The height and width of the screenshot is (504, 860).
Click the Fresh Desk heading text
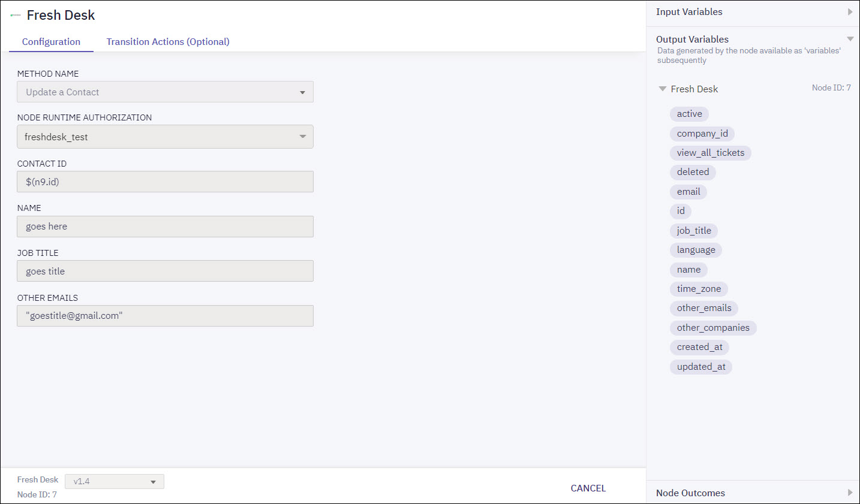61,15
